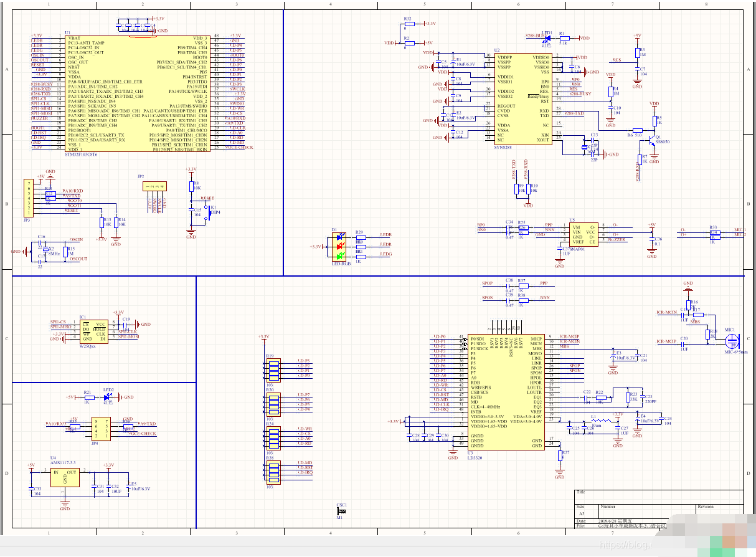Screen dimensions: 756x557
Task: Click resistor R14 10K symbol
Action: coord(116,222)
